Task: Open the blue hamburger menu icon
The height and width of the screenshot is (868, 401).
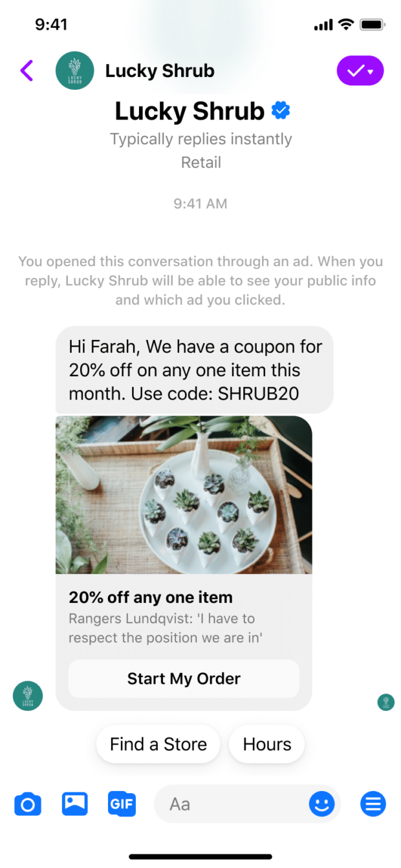Action: pyautogui.click(x=373, y=803)
